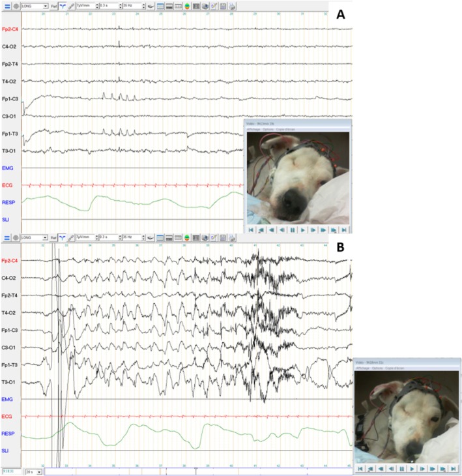Click the gray panel layout icon in panel A
This screenshot has width=462, height=476.
coord(196,6)
